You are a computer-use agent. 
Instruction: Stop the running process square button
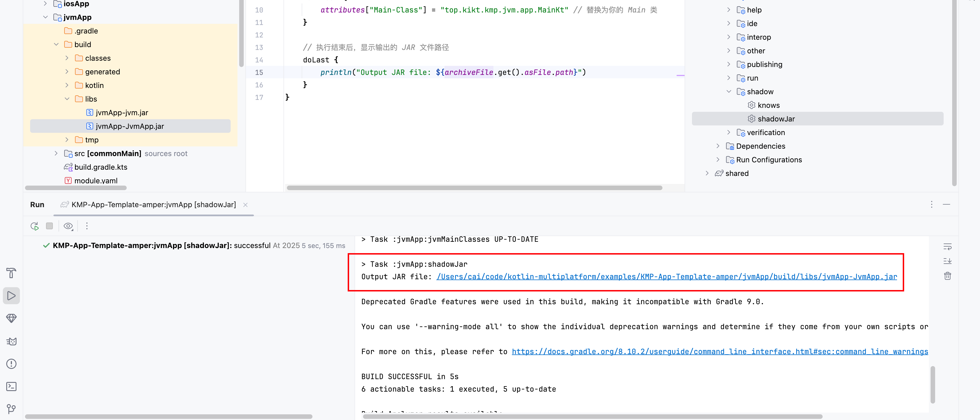[49, 226]
